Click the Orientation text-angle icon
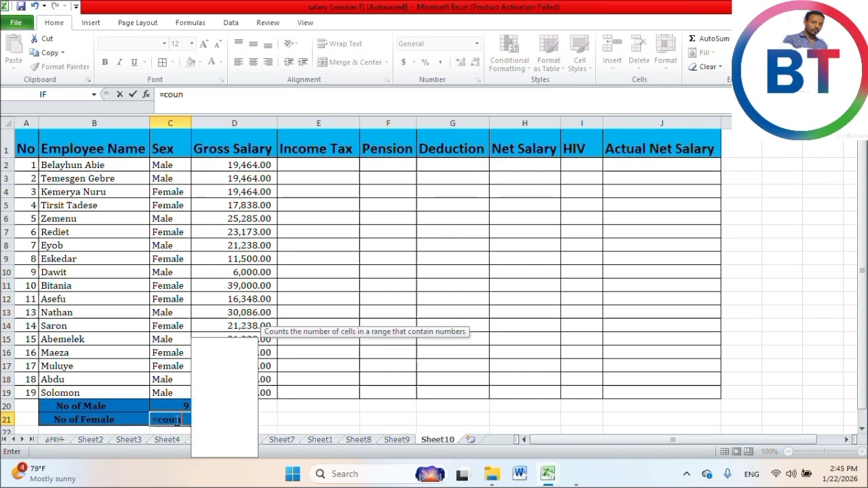868x488 pixels. (289, 43)
